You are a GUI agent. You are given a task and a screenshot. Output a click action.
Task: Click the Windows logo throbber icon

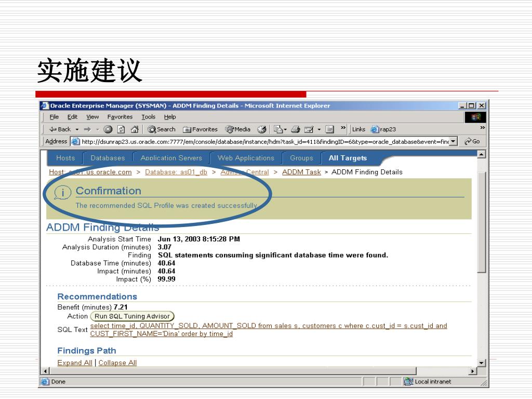click(x=475, y=117)
